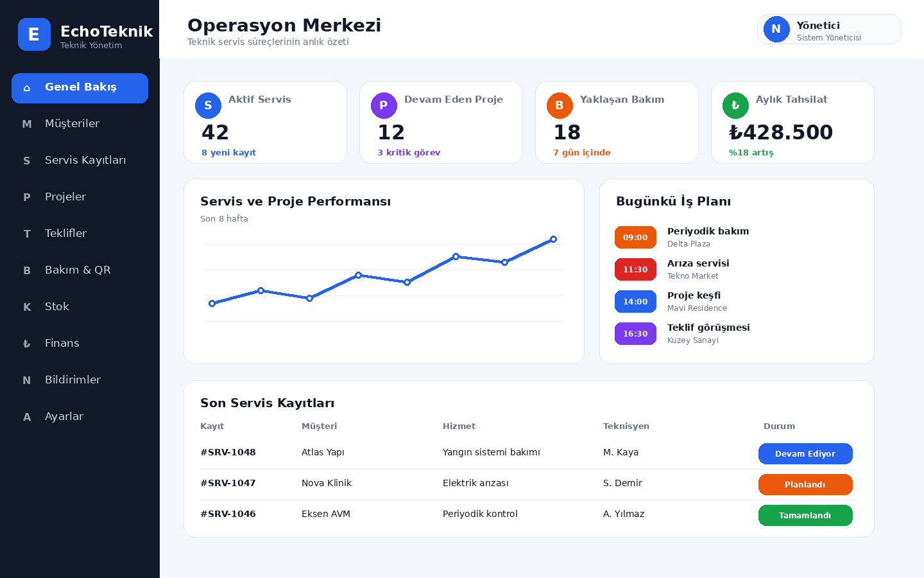The image size is (924, 578).
Task: Click the Tamamlandı status badge
Action: [x=805, y=515]
